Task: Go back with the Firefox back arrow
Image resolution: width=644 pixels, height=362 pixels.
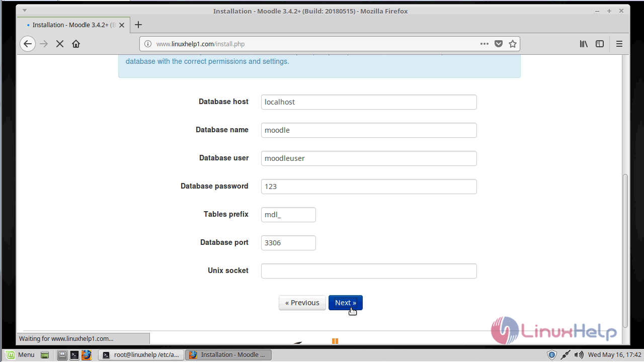Action: 28,44
